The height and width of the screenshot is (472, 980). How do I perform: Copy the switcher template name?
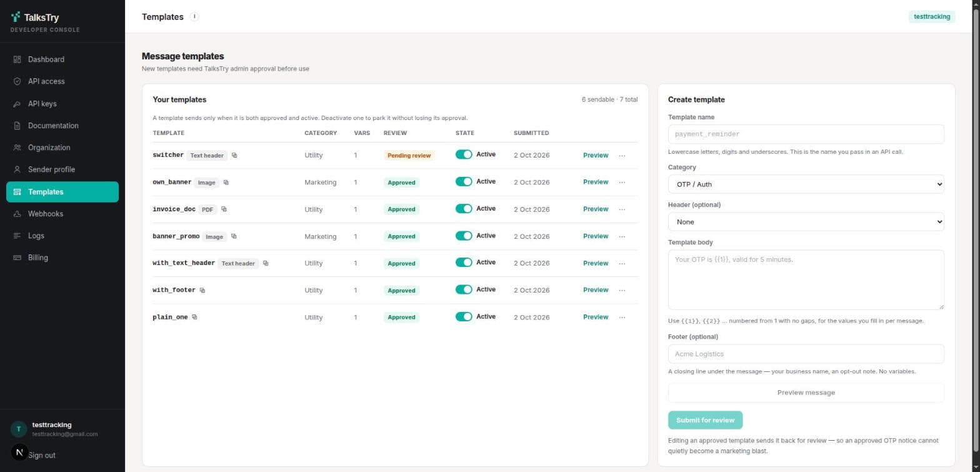pyautogui.click(x=234, y=155)
